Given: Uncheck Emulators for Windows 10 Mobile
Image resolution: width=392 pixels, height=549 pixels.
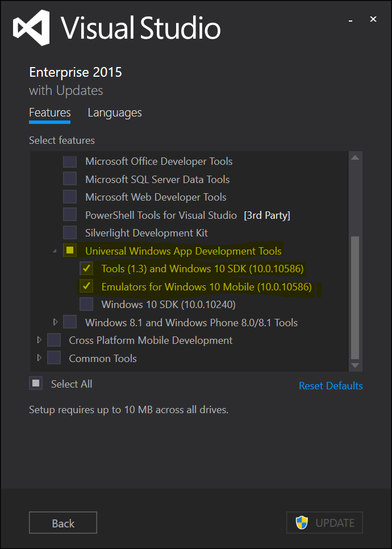Looking at the screenshot, I should tap(86, 286).
